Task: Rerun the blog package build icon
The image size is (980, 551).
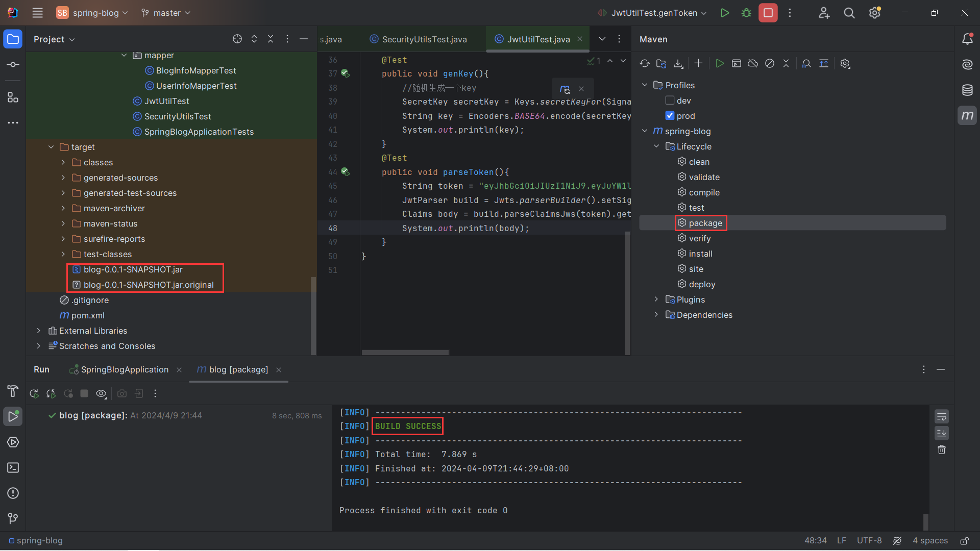Action: click(x=34, y=393)
